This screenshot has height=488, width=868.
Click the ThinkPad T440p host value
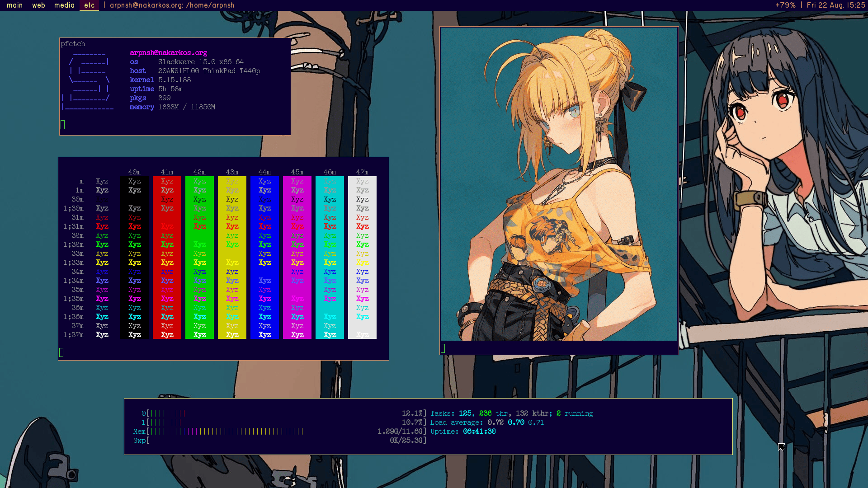coord(209,71)
